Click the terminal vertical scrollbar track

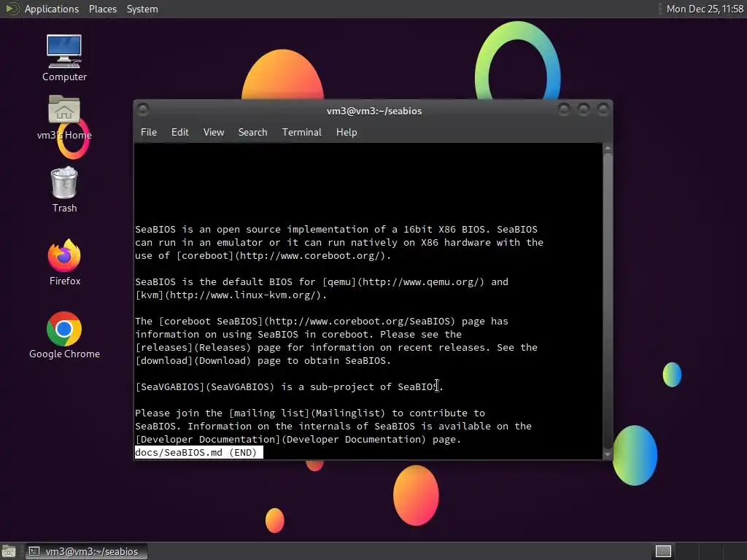[608, 301]
